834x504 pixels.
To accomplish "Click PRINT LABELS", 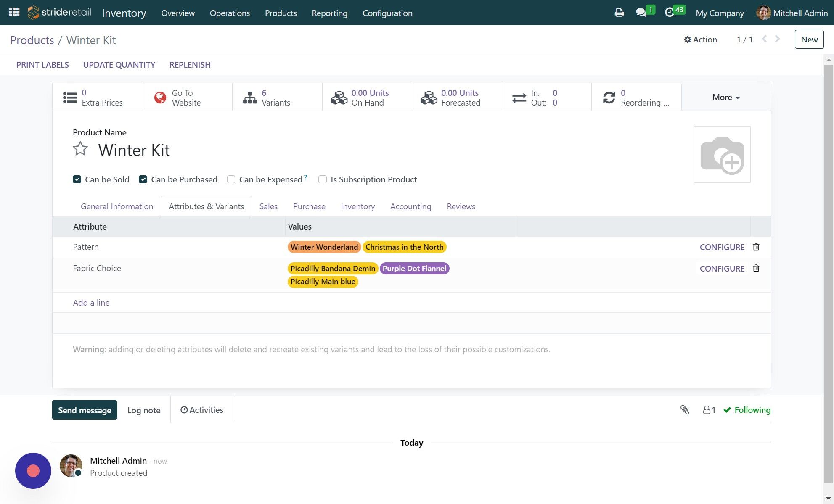I will [x=42, y=65].
